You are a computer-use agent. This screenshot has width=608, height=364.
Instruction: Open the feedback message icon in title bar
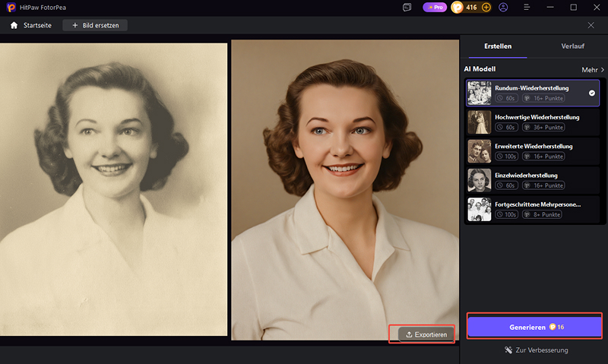click(407, 8)
